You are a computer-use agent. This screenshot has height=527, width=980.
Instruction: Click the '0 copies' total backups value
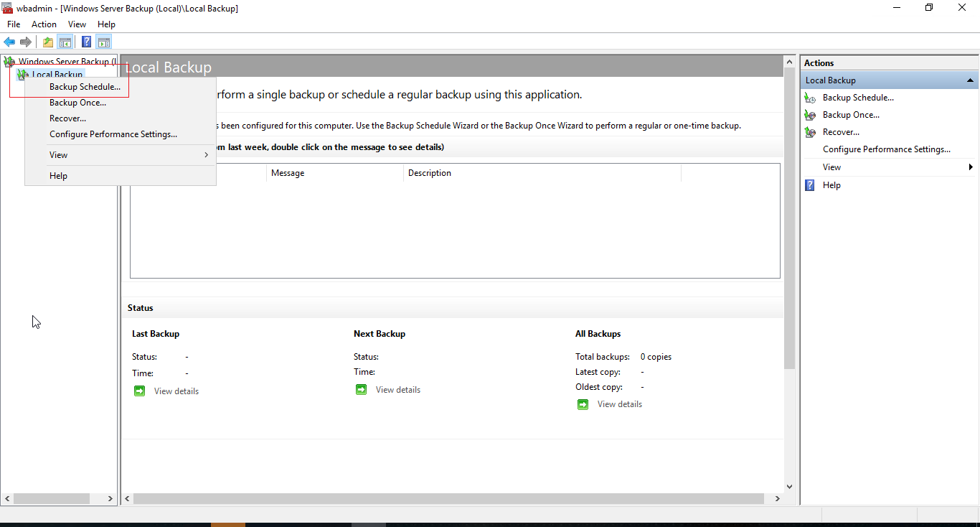(656, 357)
